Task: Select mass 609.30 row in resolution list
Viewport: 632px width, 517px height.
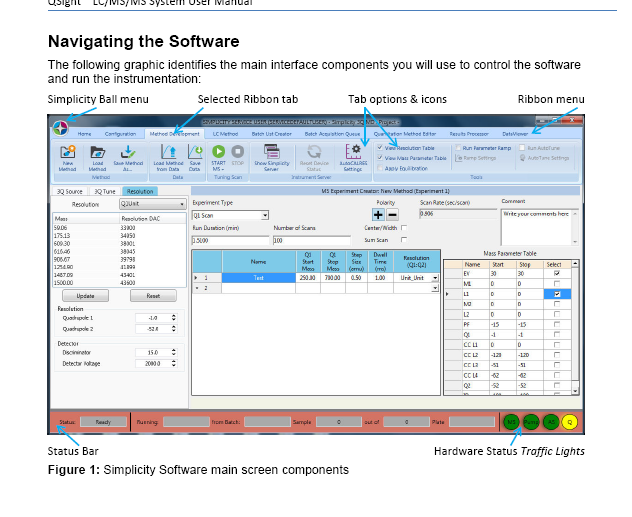Action: pos(119,244)
